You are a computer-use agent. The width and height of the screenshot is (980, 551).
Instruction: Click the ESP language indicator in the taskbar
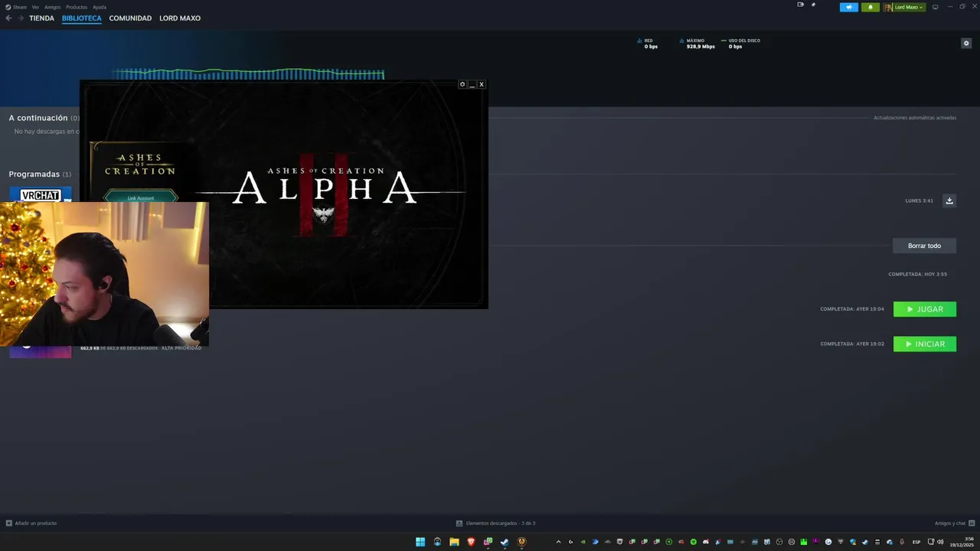pos(916,542)
